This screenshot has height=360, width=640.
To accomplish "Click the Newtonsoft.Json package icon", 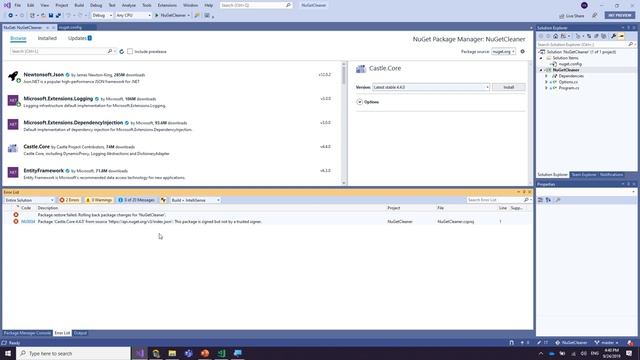I will [x=13, y=76].
